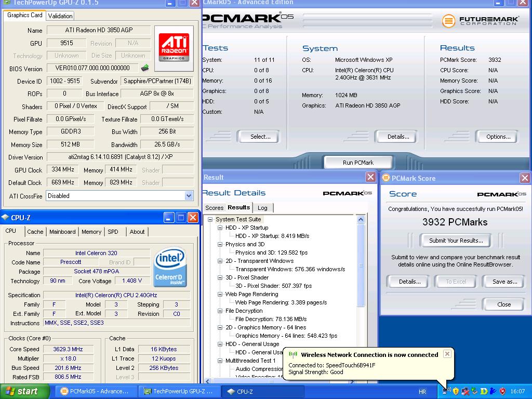Collapse the 2D - Transparent Windows node
Viewport: 532px width, 399px height.
(x=220, y=261)
